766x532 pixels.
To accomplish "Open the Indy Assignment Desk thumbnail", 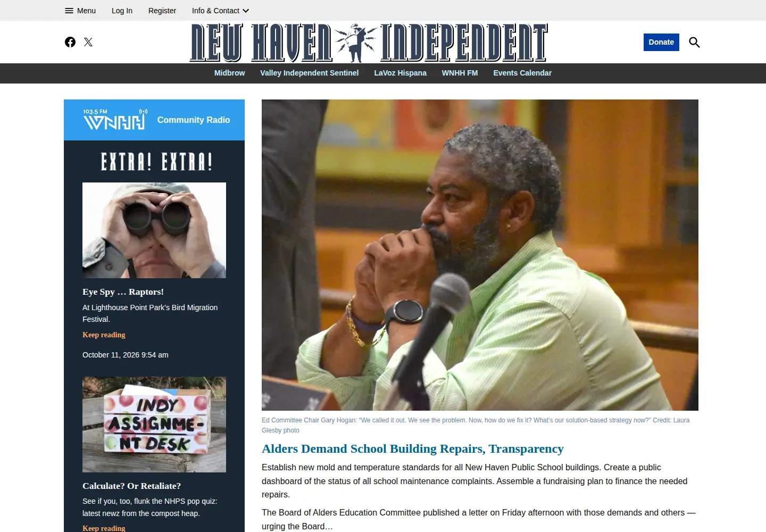I will 154,425.
